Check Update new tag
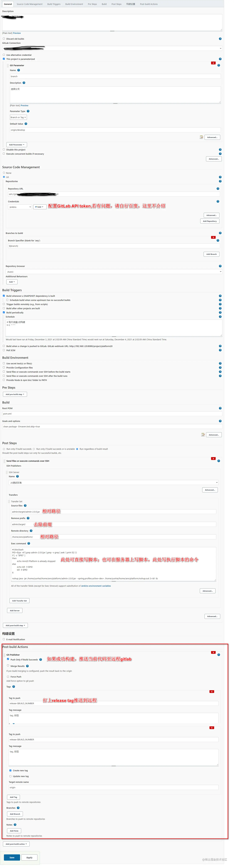The height and width of the screenshot is (868, 234). pyautogui.click(x=10, y=776)
